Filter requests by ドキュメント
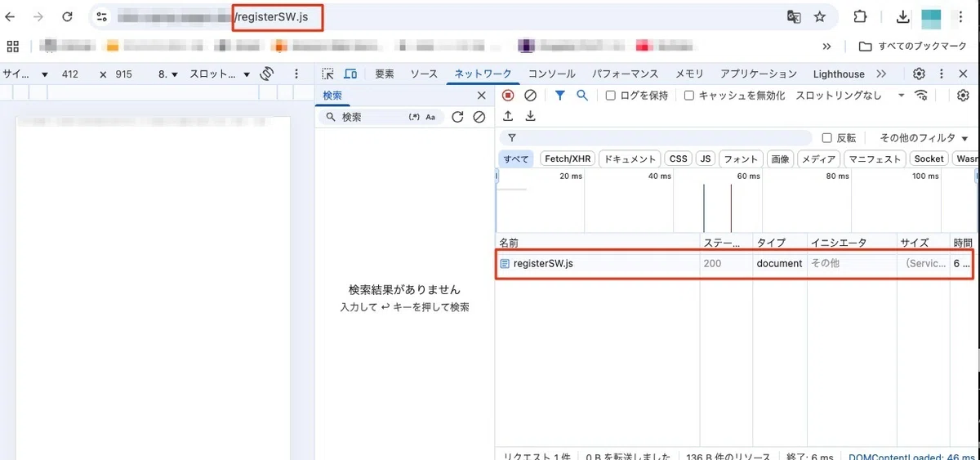 [630, 159]
